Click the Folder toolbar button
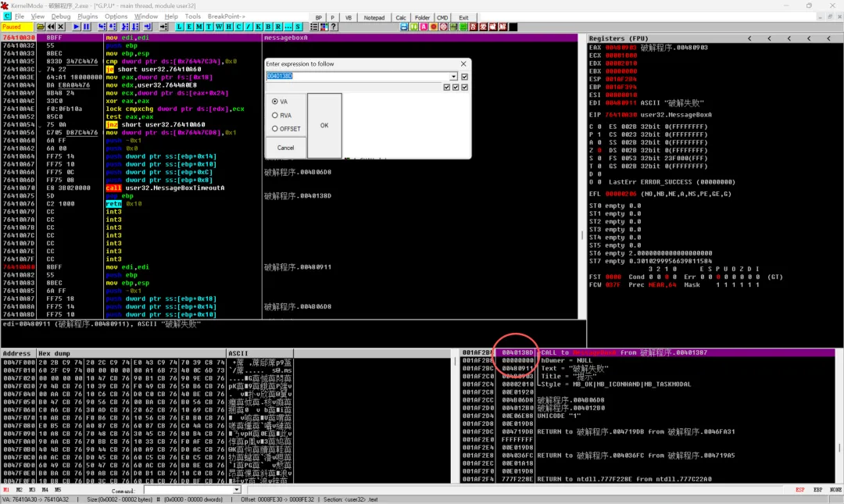 (423, 18)
